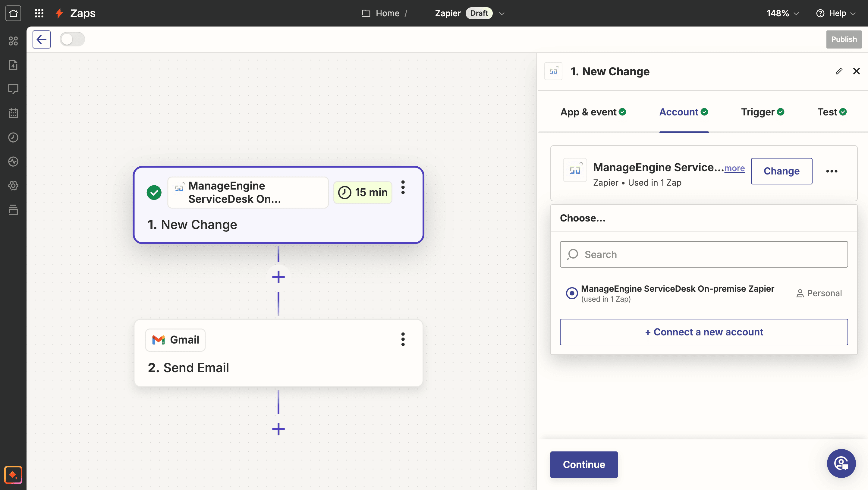Open the 148% zoom dropdown
The height and width of the screenshot is (490, 868).
(782, 13)
